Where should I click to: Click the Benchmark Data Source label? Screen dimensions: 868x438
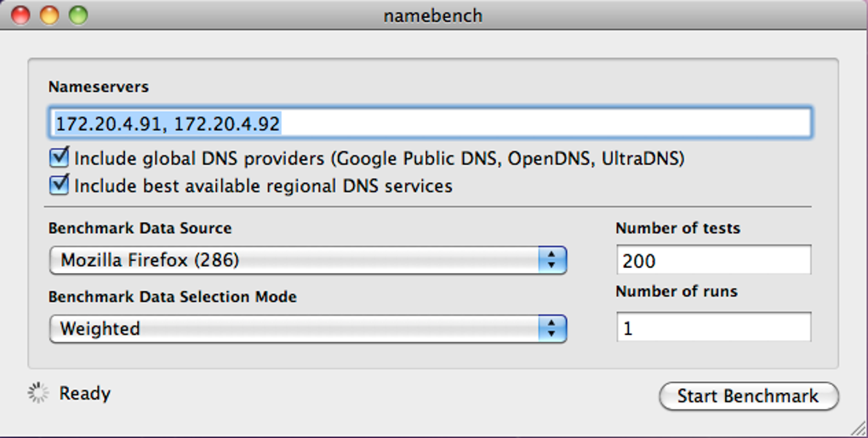pyautogui.click(x=140, y=228)
